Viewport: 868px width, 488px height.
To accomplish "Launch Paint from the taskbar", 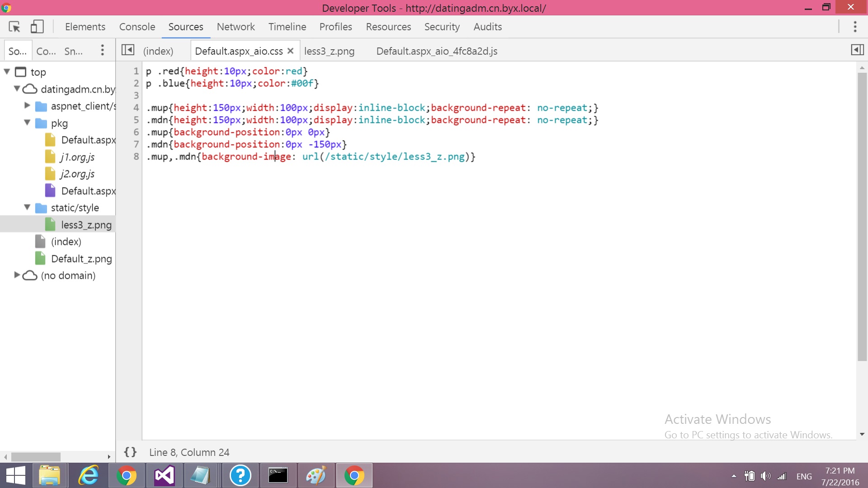I will (x=316, y=475).
